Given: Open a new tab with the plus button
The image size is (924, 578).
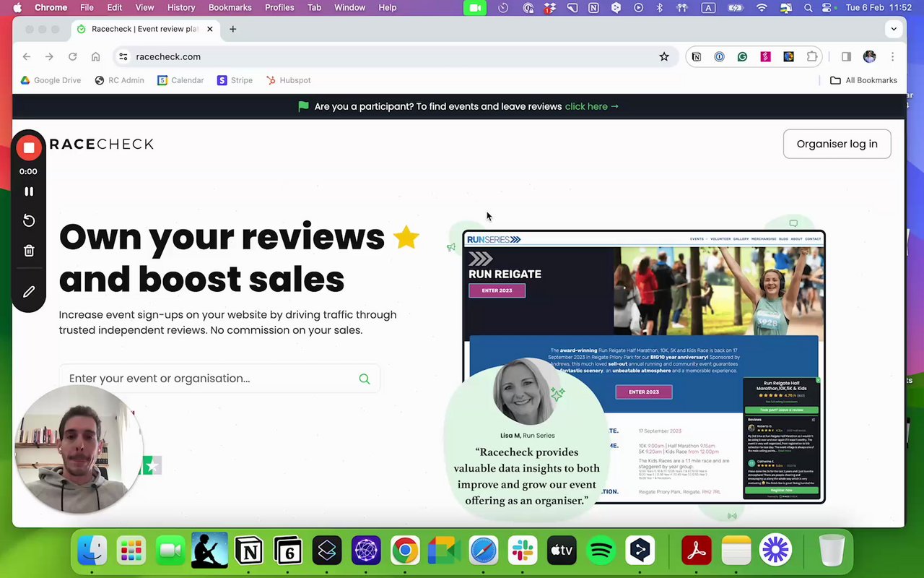Looking at the screenshot, I should click(x=232, y=29).
